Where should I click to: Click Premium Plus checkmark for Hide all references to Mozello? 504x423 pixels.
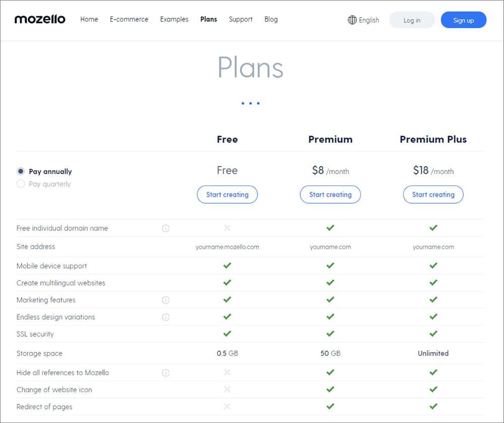pyautogui.click(x=433, y=372)
